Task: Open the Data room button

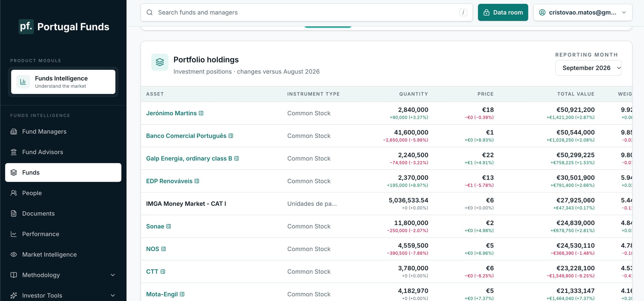Action: (503, 12)
